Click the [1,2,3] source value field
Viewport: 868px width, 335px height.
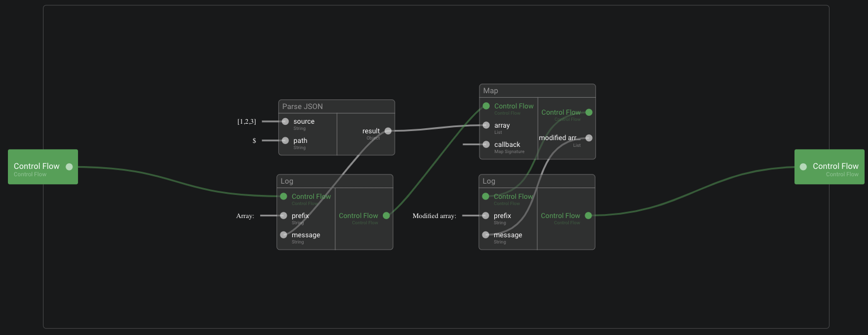pos(247,121)
